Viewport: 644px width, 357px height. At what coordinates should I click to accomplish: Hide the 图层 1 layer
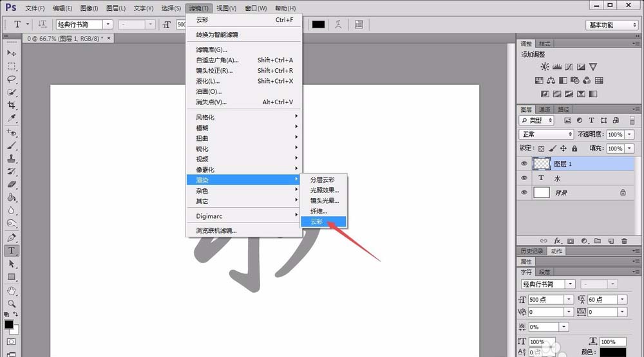point(524,164)
